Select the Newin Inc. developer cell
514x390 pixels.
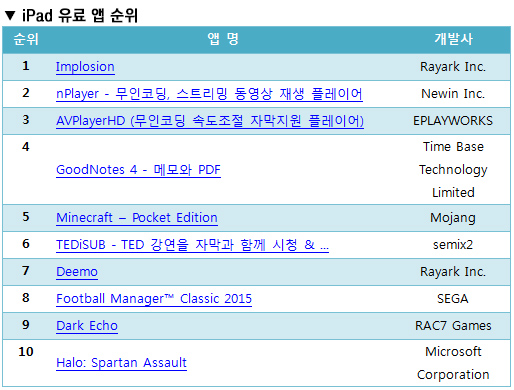pos(453,94)
